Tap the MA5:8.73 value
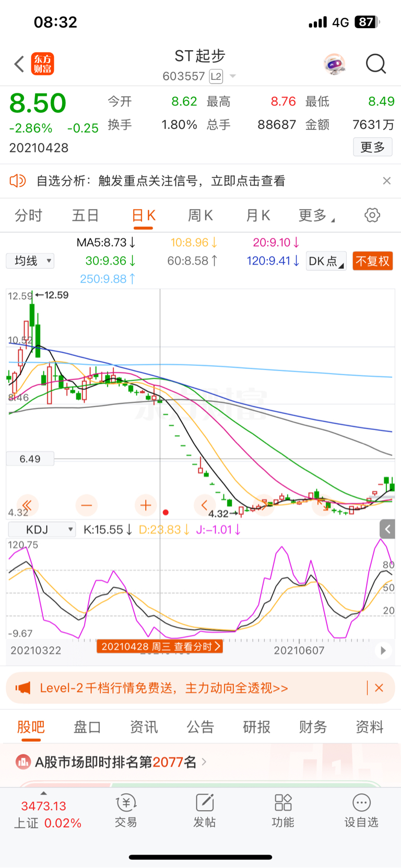Image resolution: width=401 pixels, height=868 pixels. [106, 243]
